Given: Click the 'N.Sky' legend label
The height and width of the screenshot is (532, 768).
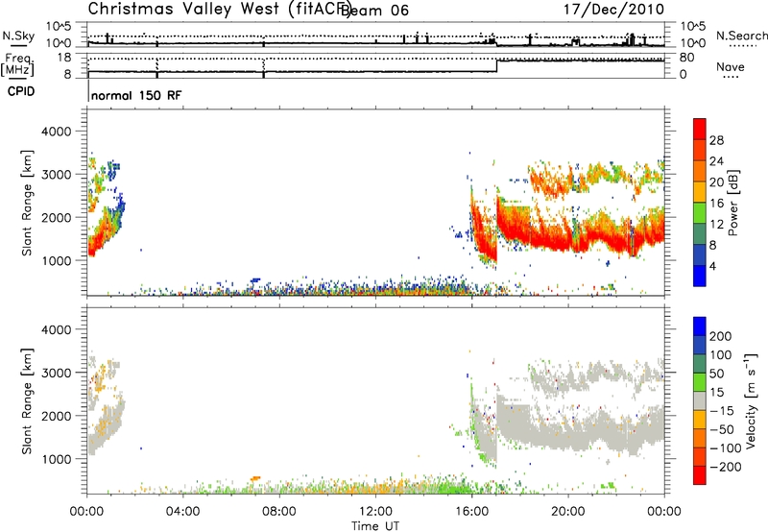Looking at the screenshot, I should click(18, 36).
